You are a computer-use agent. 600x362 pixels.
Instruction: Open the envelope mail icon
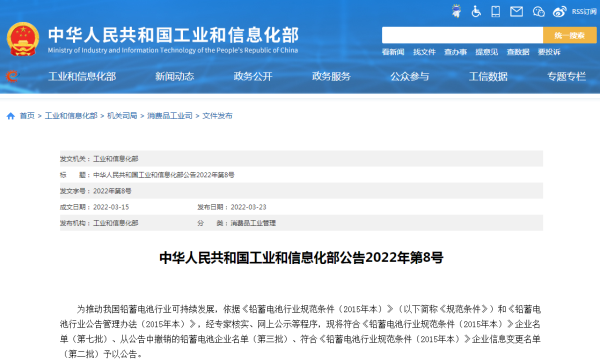click(516, 11)
